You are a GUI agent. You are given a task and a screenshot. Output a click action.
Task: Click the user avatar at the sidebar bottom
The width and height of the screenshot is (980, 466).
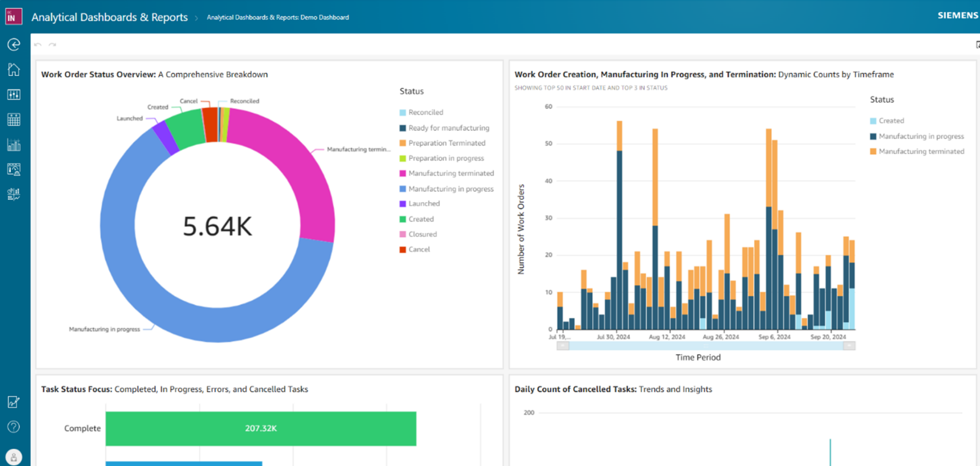point(14,455)
